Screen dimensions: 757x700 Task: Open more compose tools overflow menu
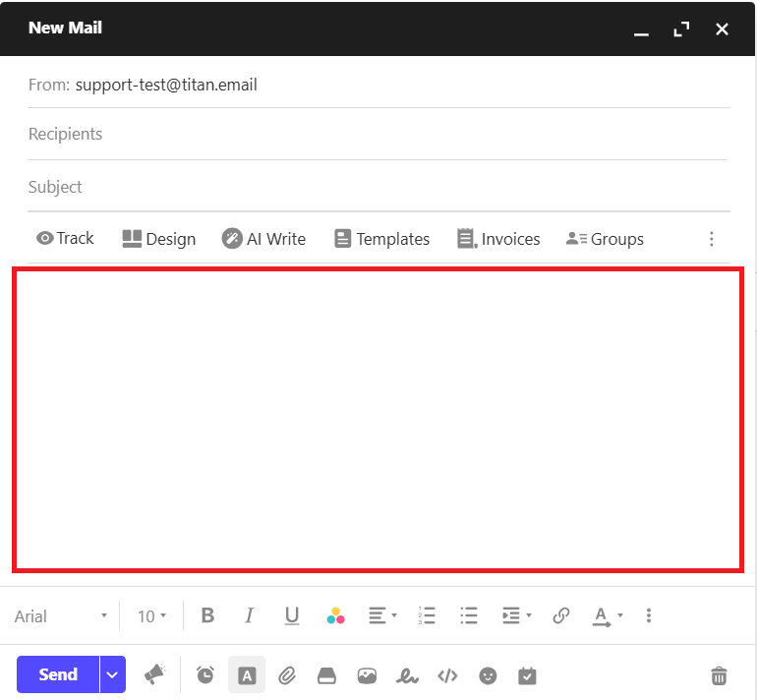[x=711, y=239]
